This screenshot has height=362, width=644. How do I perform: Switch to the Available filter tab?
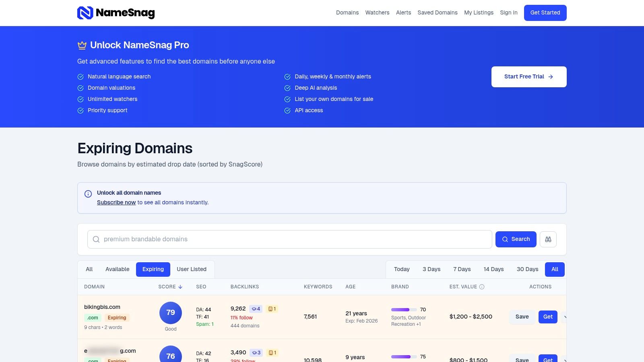117,269
